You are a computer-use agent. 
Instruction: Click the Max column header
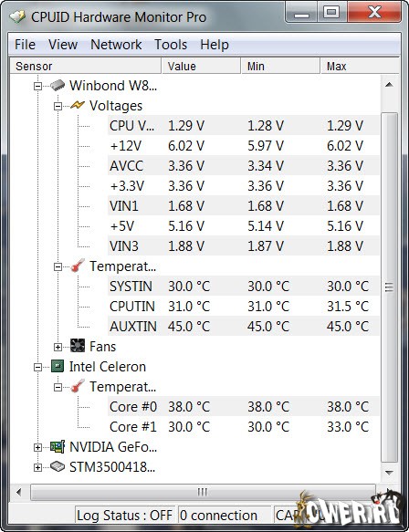point(360,66)
